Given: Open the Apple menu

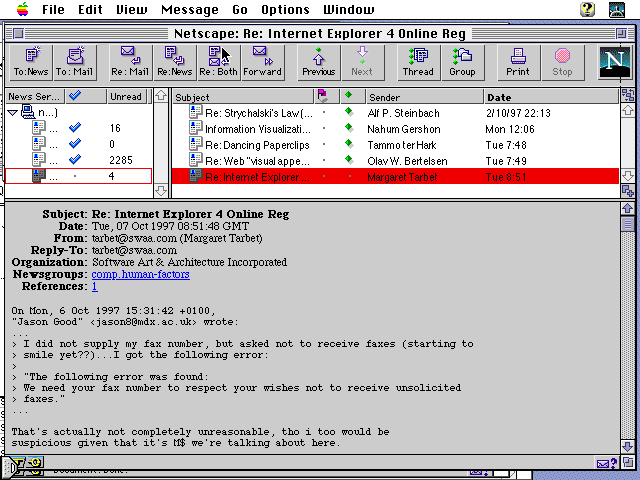Looking at the screenshot, I should click(x=22, y=9).
